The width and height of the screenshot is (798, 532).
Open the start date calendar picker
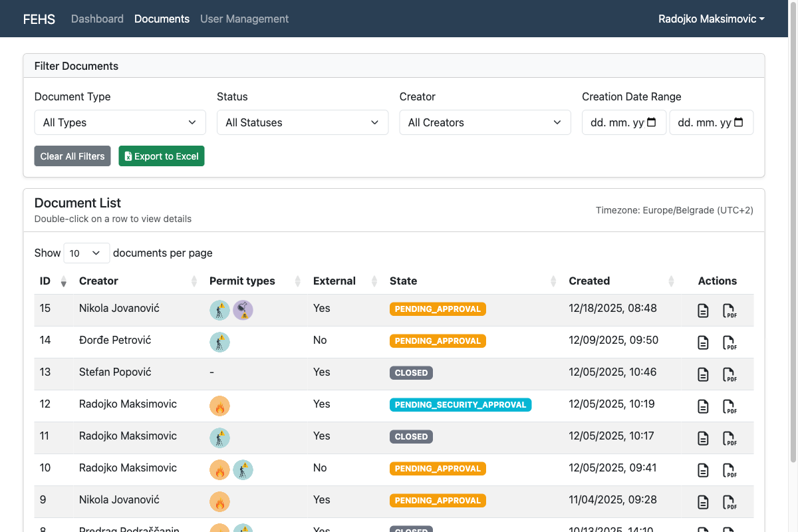(x=651, y=122)
